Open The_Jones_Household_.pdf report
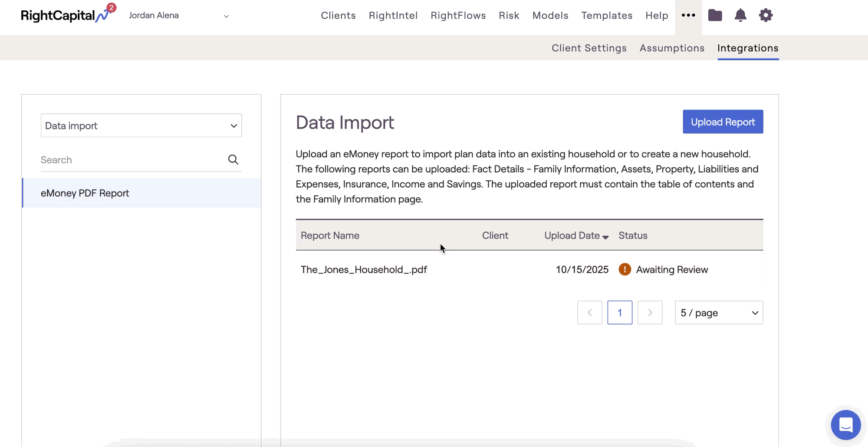Viewport: 868px width, 447px height. coord(364,269)
